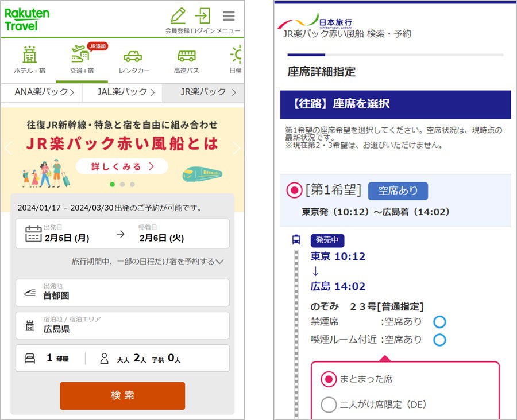
Task: Click the second carousel indicator dot
Action: pos(122,184)
